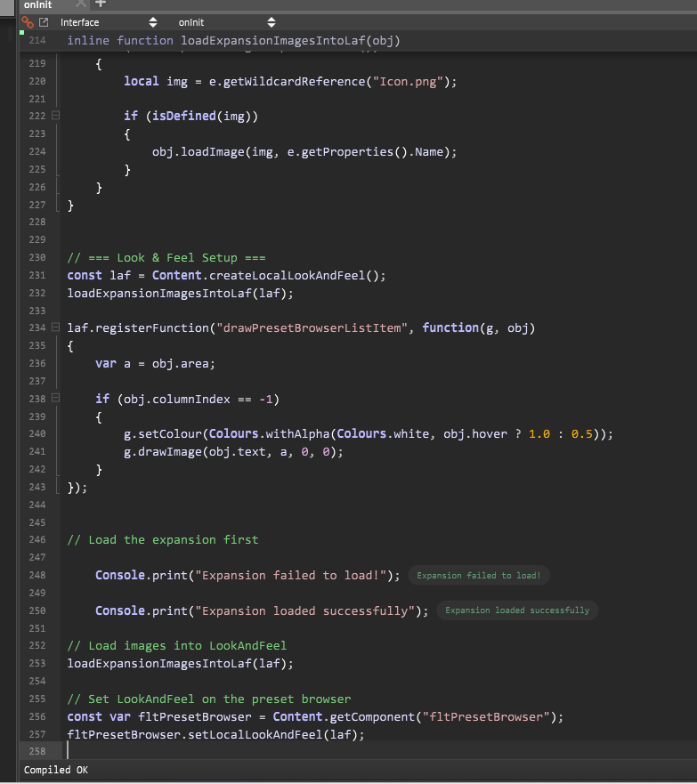Click the 'Compiled OK' status message
Viewport: 697px width, 784px height.
(x=56, y=770)
